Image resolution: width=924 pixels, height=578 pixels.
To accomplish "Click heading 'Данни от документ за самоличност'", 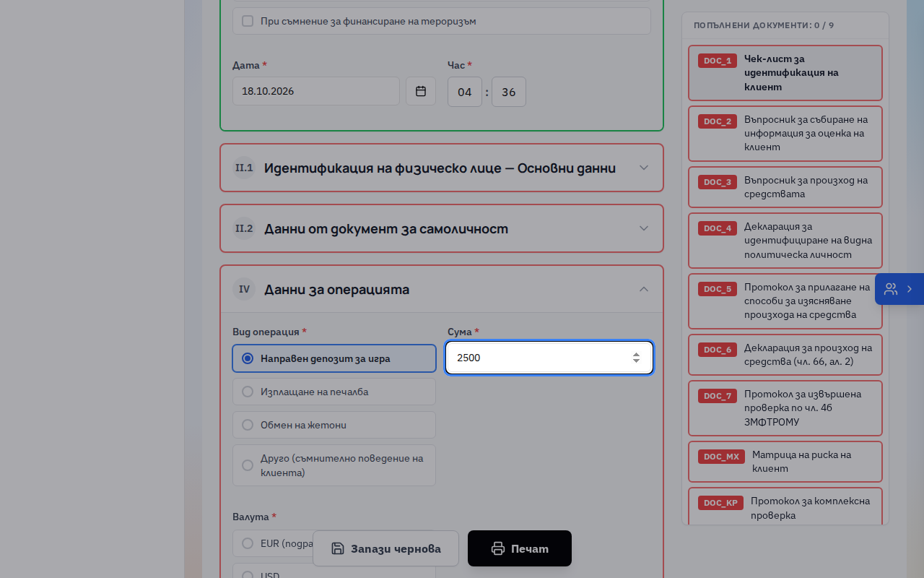I will 386,229.
